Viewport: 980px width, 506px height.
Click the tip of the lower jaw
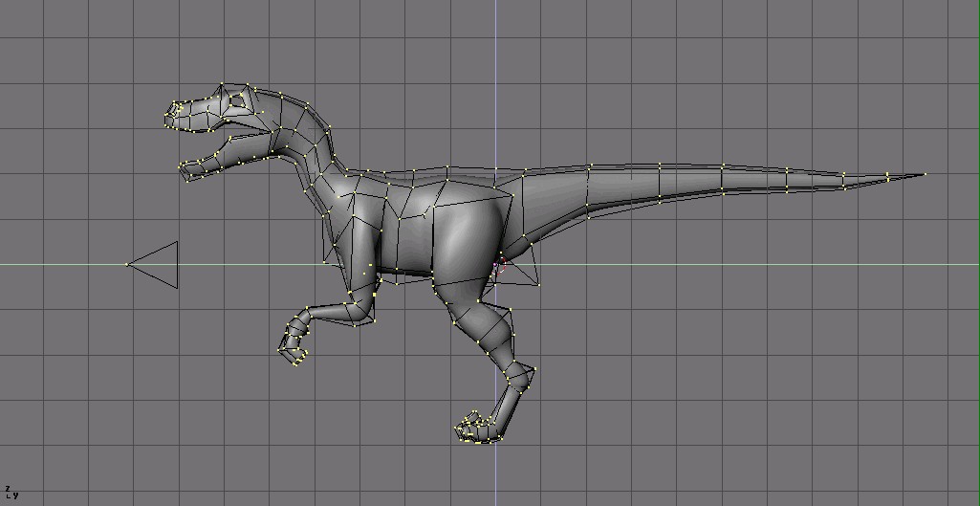pos(185,171)
